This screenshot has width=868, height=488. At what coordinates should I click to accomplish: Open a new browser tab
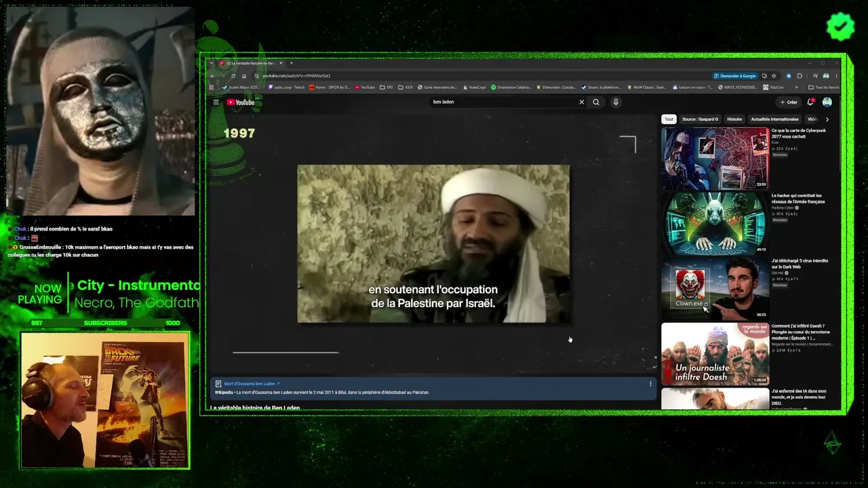point(292,63)
